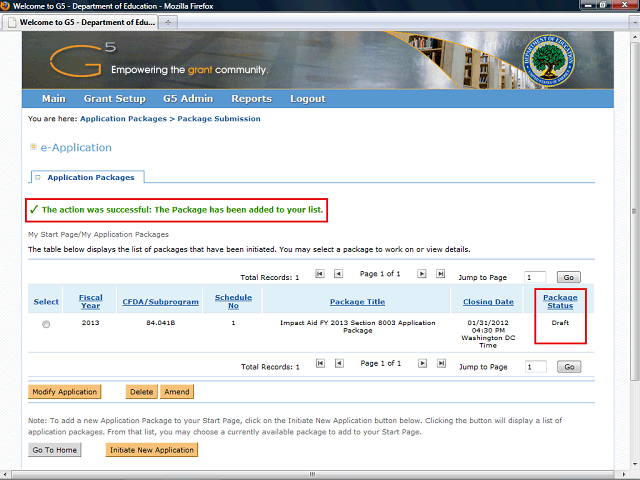
Task: Click previous page arrow in top pagination
Action: 338,273
